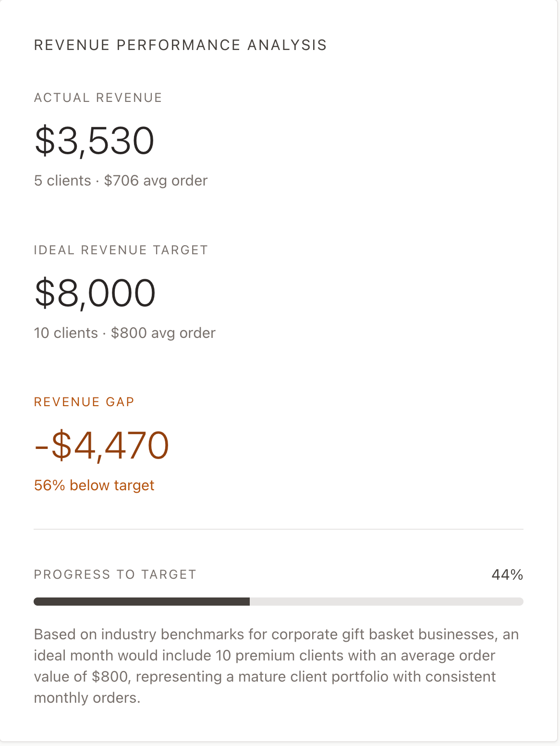The image size is (560, 746).
Task: Click the Progress to Target label
Action: 115,574
